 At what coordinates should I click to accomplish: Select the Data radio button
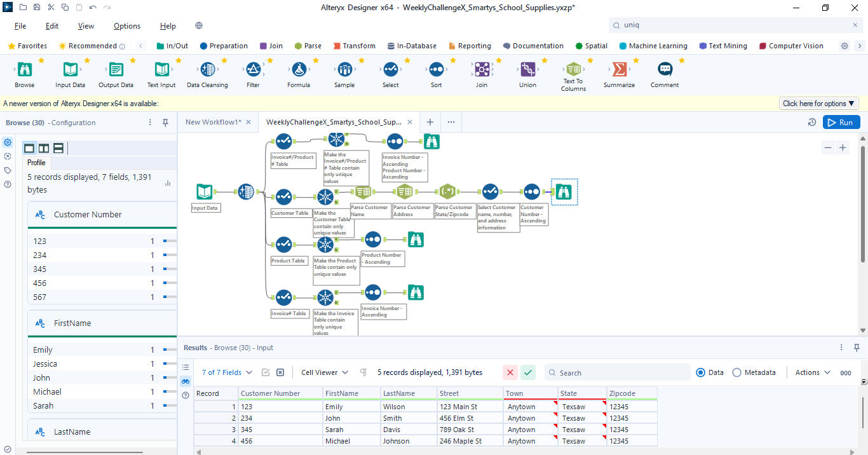click(x=701, y=373)
